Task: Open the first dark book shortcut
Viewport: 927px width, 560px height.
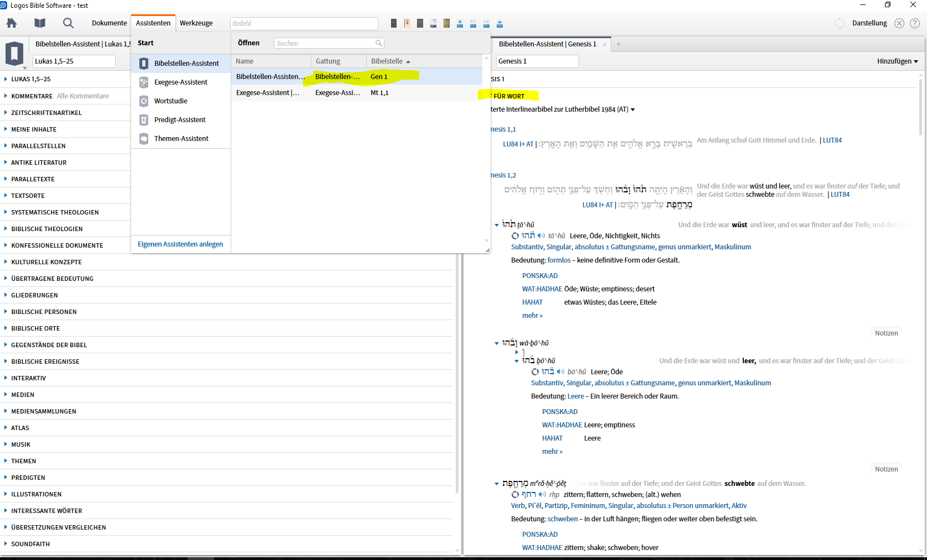Action: (x=394, y=23)
